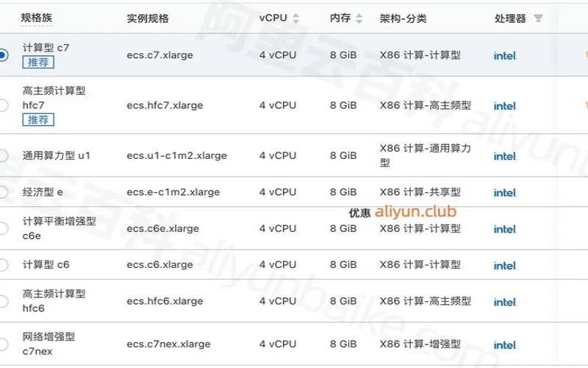Click the 计算平衡增强型 c6e family name

click(x=60, y=228)
